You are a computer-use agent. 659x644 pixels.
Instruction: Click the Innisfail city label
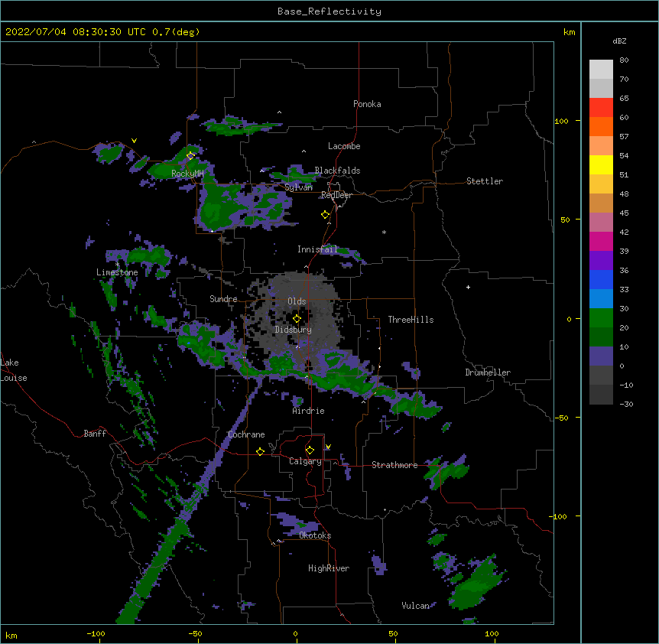[x=317, y=249]
